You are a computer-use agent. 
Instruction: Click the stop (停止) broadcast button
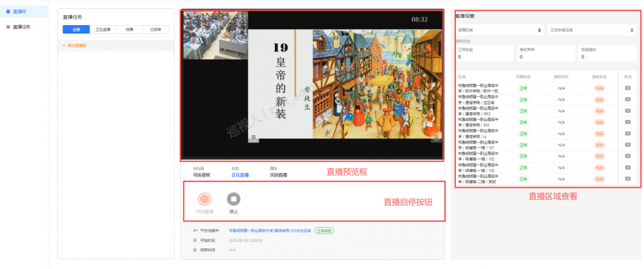[x=233, y=200]
